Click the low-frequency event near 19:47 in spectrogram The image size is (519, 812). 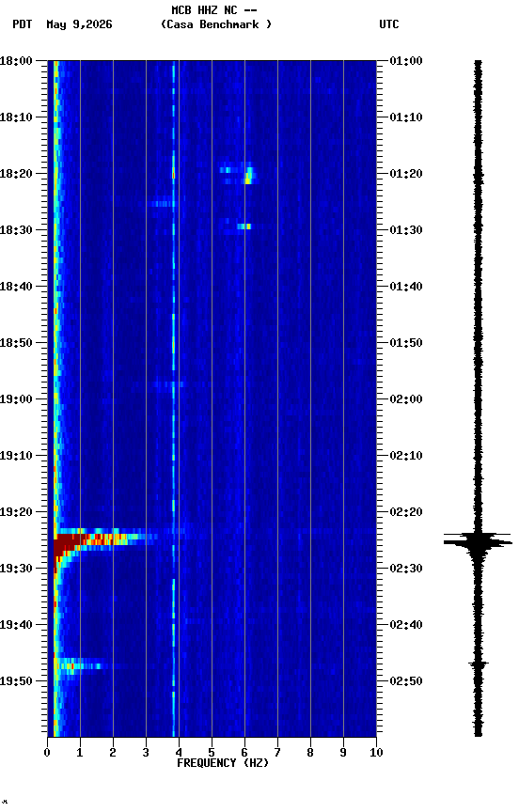point(78,665)
